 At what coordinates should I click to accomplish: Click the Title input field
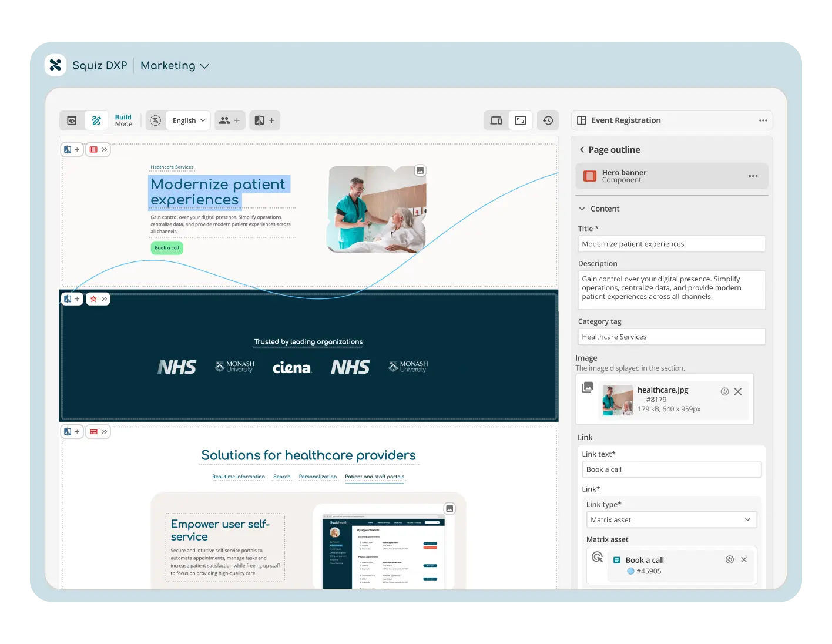coord(671,244)
